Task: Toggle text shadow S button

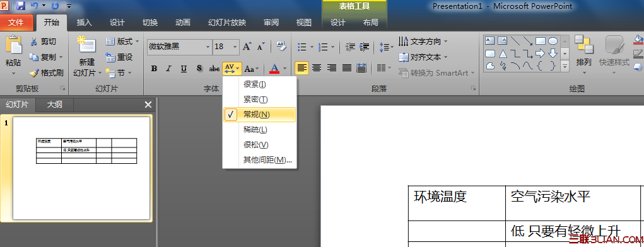Action: (x=199, y=69)
